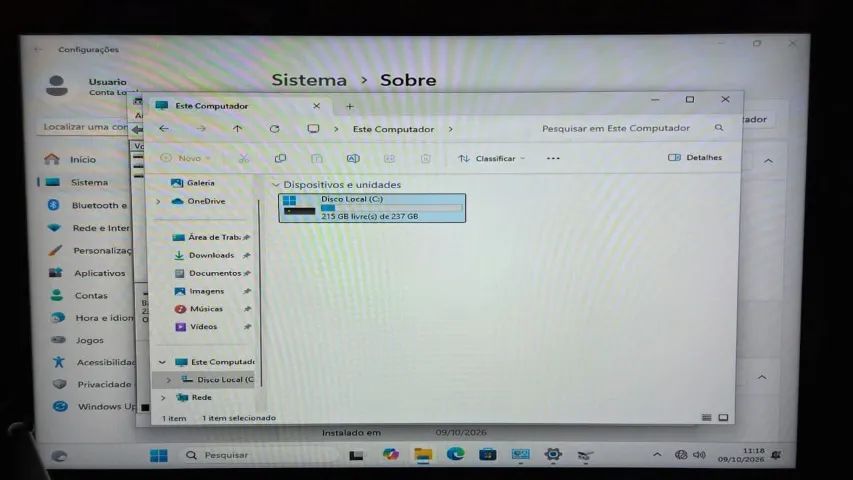Viewport: 853px width, 480px height.
Task: Expand chevron after Este Computador breadcrumb
Action: click(x=450, y=129)
